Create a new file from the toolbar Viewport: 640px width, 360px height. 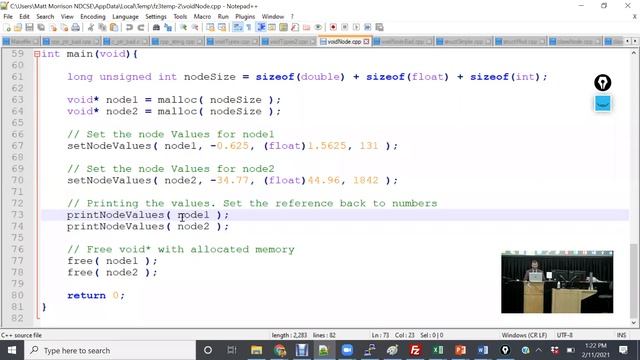coord(7,27)
